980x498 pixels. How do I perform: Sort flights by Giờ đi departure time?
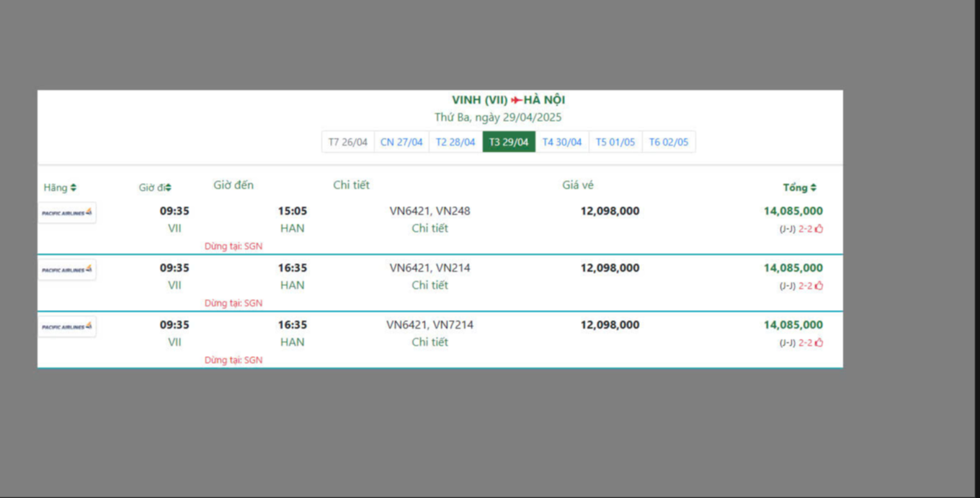coord(155,187)
